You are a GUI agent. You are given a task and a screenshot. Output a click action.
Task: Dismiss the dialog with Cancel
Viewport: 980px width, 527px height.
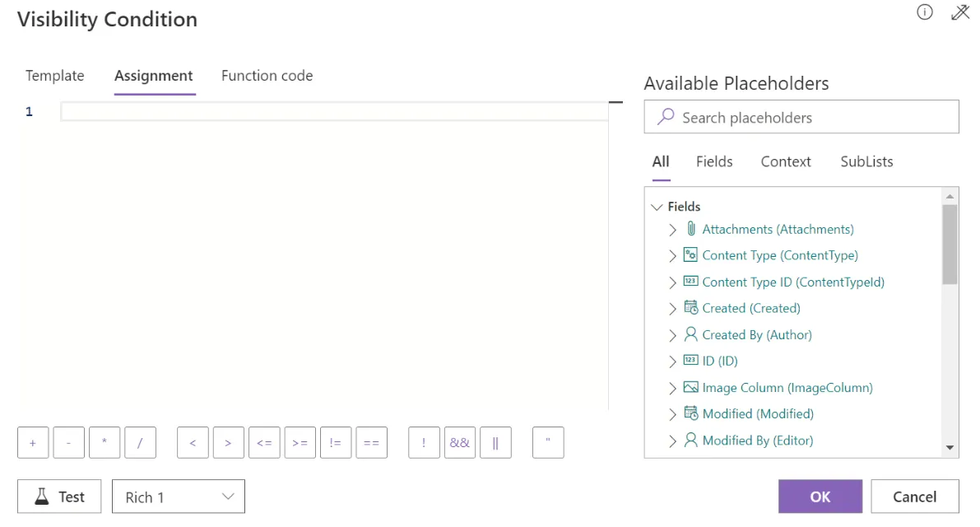[915, 497]
